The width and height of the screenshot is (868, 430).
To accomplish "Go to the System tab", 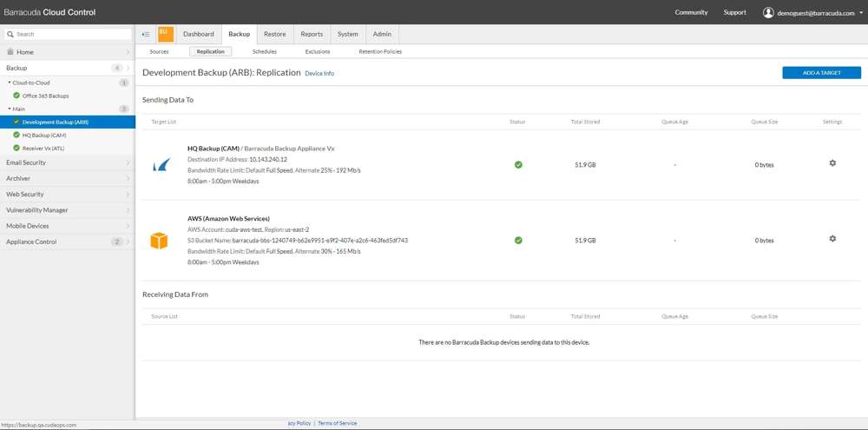I will (348, 35).
